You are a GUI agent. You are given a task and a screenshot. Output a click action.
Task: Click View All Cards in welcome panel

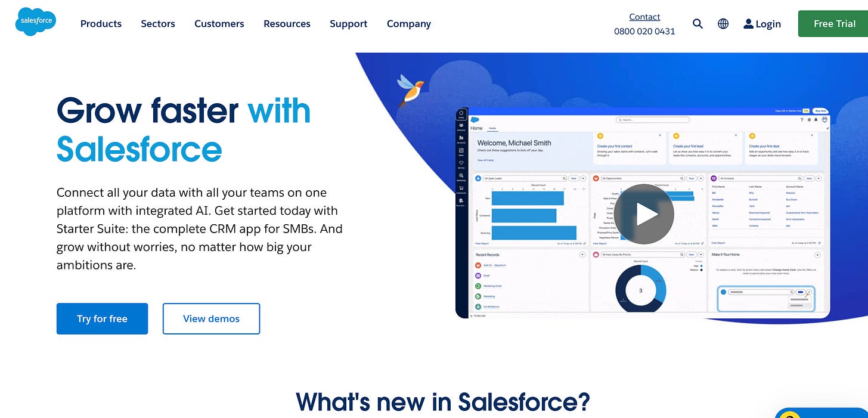click(485, 160)
